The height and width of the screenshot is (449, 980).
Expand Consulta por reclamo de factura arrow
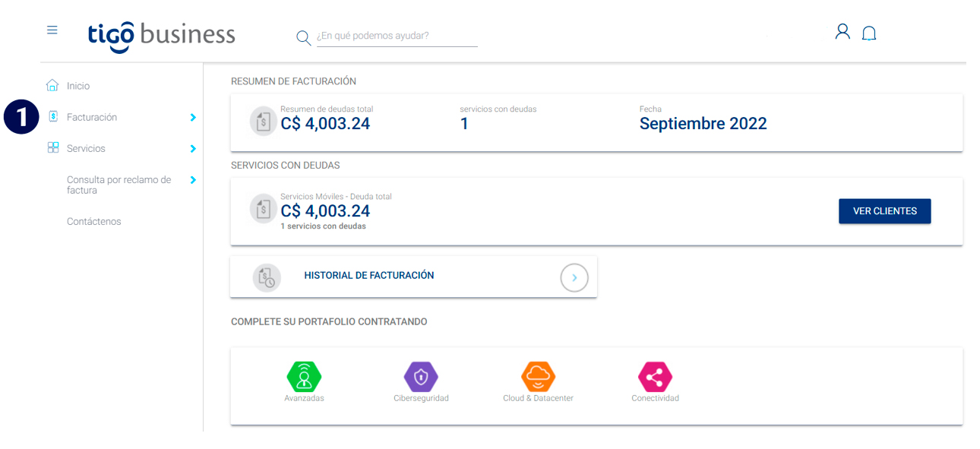[x=193, y=180]
